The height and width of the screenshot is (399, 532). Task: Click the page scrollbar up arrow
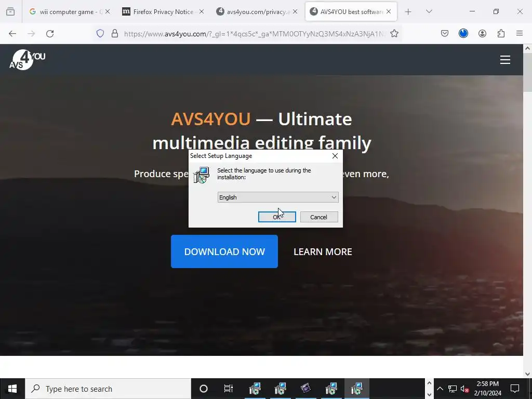point(527,48)
